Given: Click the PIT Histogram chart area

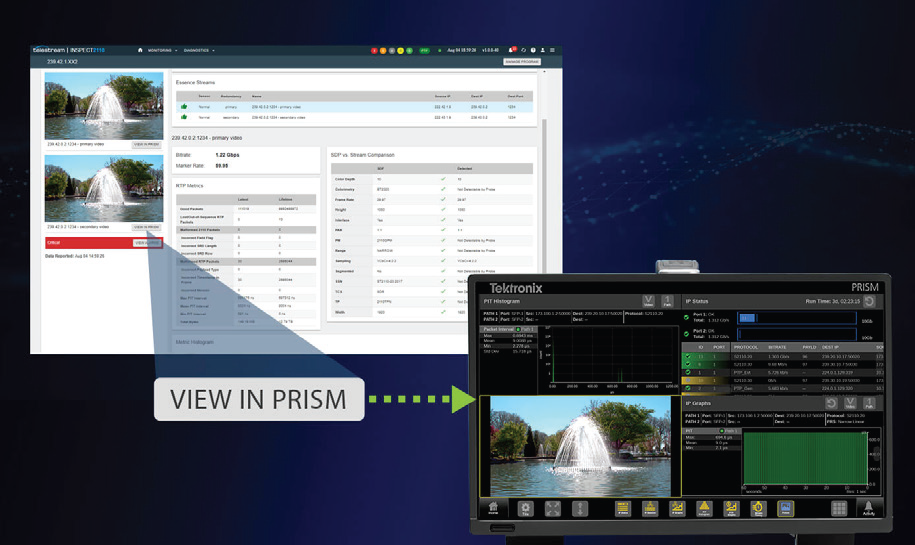Looking at the screenshot, I should (613, 356).
